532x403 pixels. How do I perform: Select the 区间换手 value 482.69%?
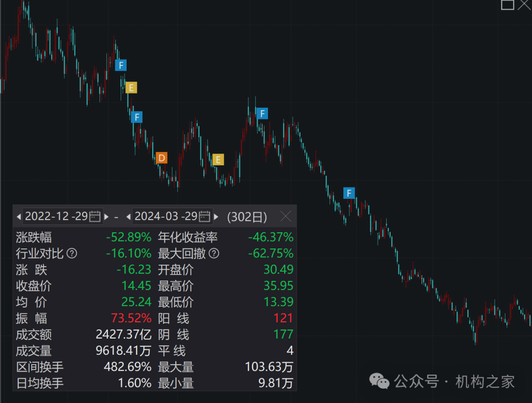coord(128,367)
